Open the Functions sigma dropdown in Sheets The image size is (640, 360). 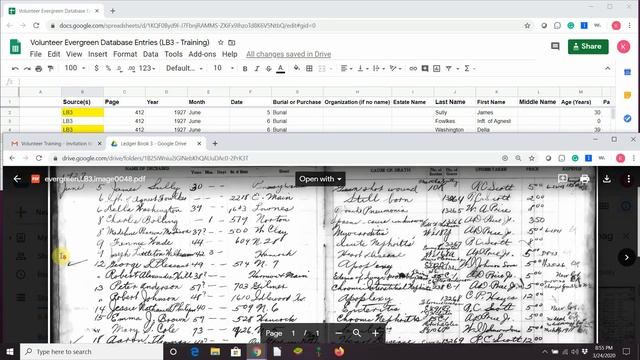pyautogui.click(x=469, y=69)
